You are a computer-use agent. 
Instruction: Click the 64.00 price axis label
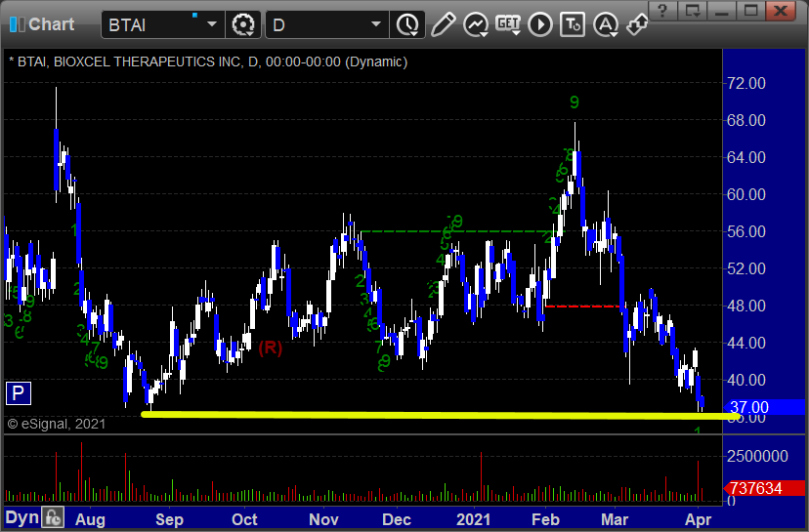745,157
